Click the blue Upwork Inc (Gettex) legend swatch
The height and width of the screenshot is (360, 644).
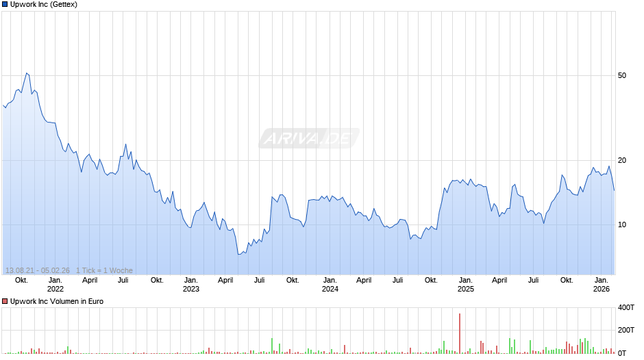pyautogui.click(x=5, y=5)
